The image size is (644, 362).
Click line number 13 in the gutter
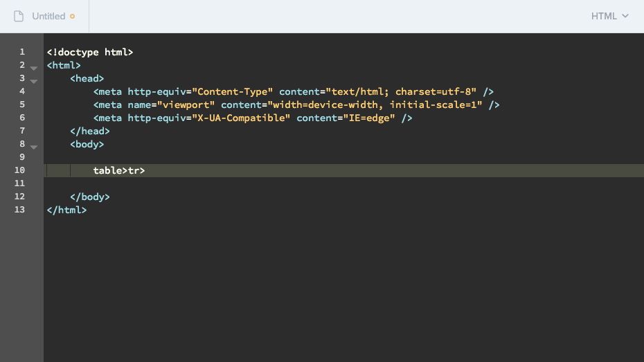[x=19, y=210]
